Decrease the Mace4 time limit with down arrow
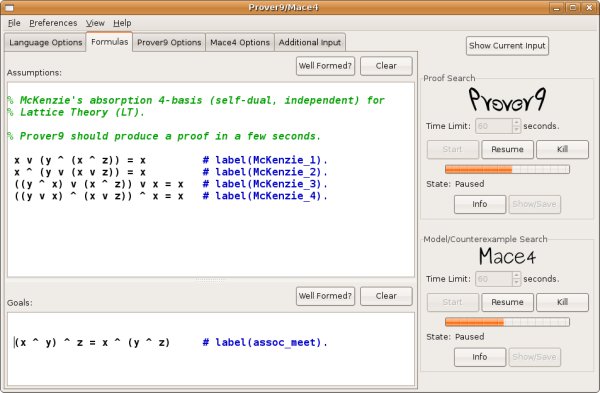 (x=517, y=282)
